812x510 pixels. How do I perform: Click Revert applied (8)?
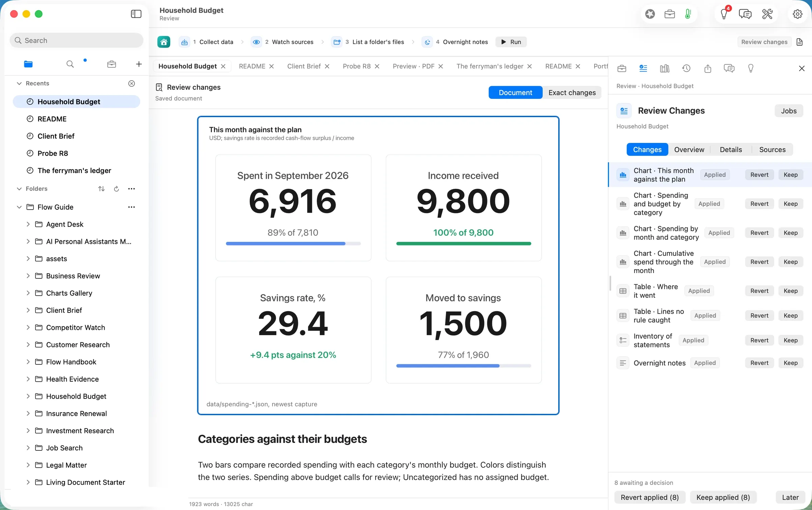click(x=650, y=497)
